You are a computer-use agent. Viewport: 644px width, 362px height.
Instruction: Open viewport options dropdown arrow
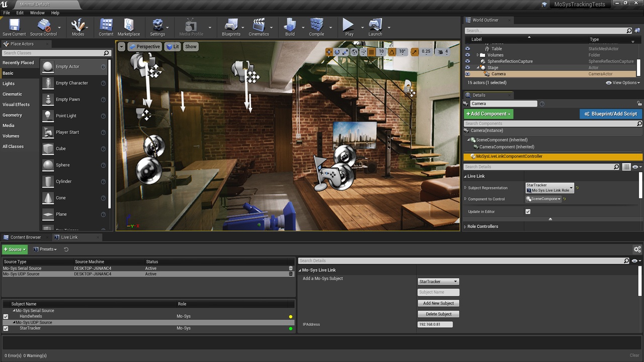tap(121, 47)
